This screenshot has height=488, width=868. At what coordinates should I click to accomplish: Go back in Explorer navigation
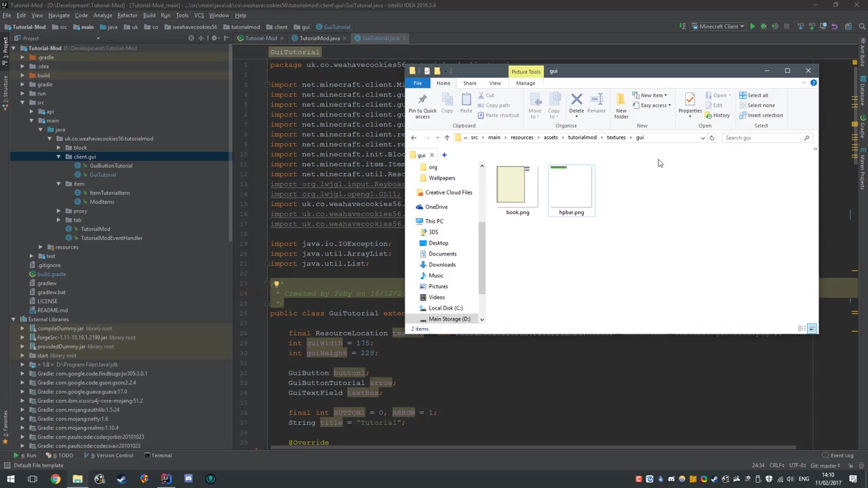point(414,138)
